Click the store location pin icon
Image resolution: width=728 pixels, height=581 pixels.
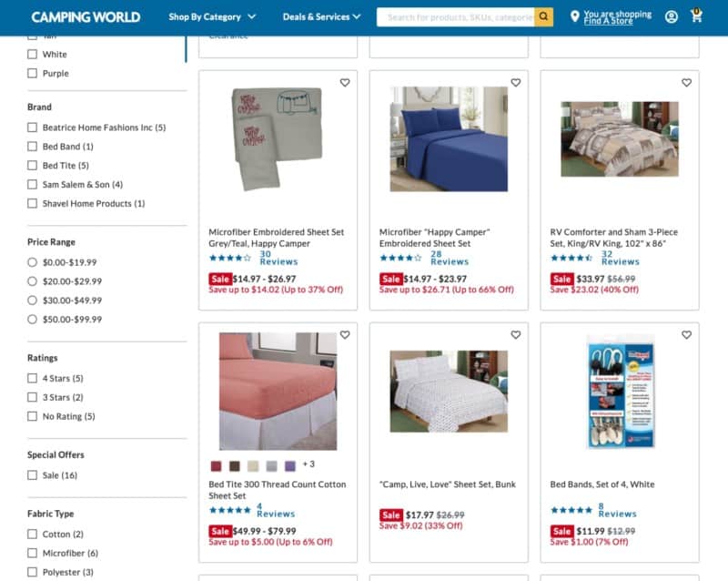pos(574,16)
